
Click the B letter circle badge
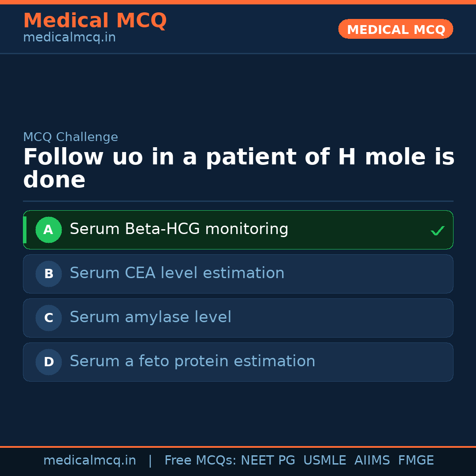pyautogui.click(x=48, y=274)
